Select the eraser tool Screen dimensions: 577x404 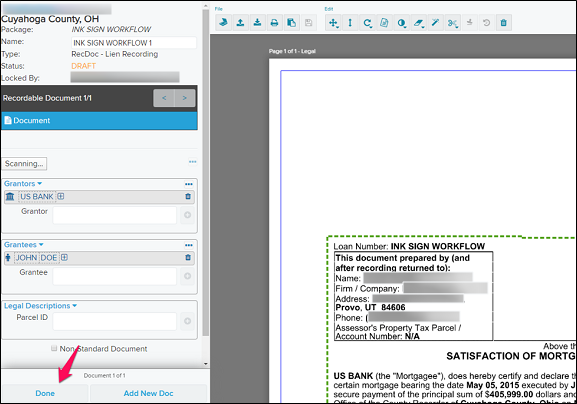pyautogui.click(x=418, y=23)
